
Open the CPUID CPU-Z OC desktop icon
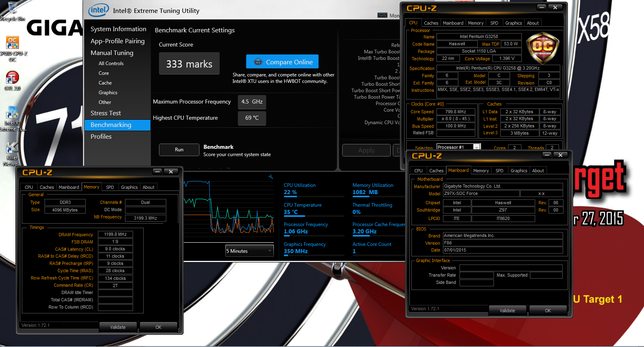13,49
